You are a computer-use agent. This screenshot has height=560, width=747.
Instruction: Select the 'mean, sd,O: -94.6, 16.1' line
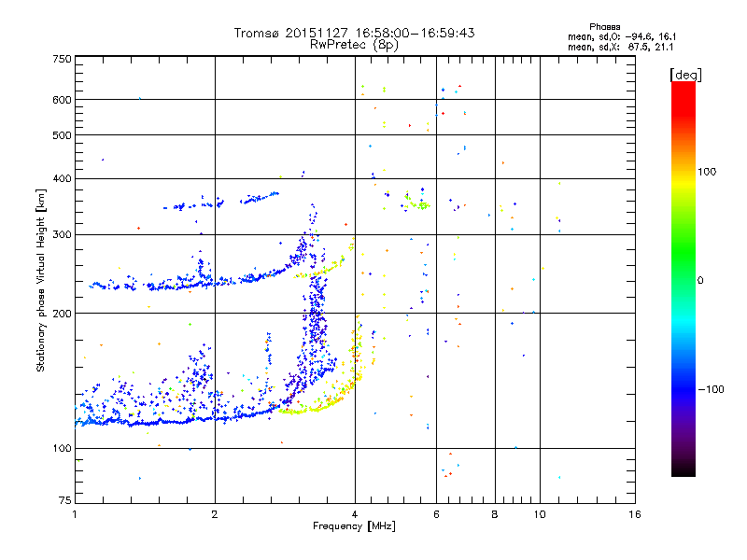pos(622,36)
